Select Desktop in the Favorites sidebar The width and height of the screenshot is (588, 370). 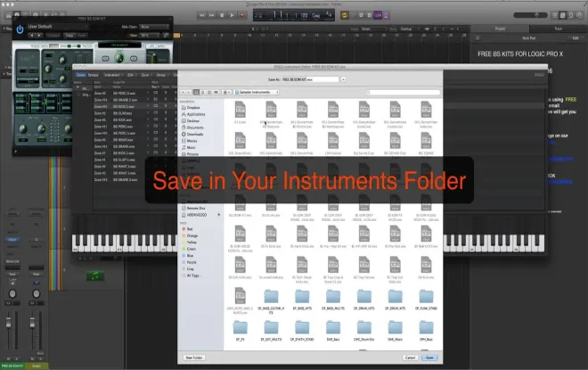(x=191, y=121)
